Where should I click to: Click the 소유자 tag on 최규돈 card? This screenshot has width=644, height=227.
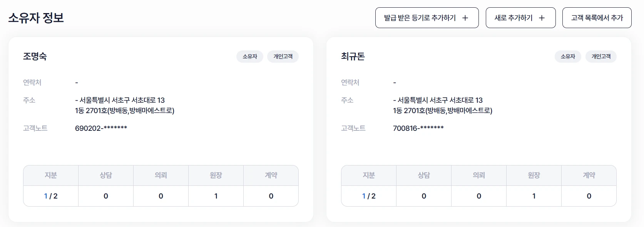[x=568, y=57]
